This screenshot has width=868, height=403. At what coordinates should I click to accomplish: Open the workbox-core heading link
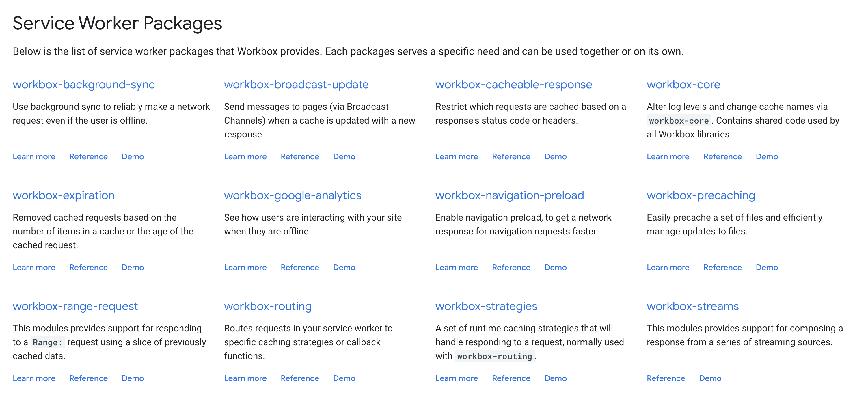[683, 85]
